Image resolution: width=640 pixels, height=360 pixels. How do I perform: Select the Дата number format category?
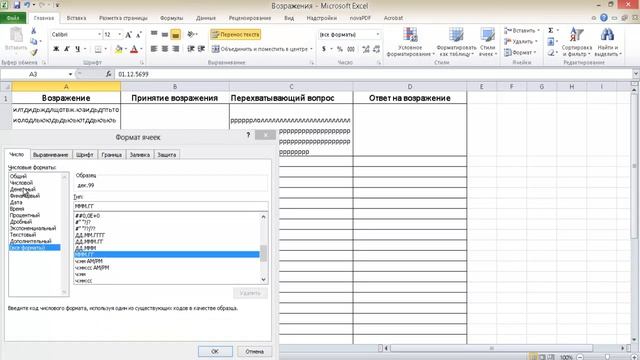16,202
